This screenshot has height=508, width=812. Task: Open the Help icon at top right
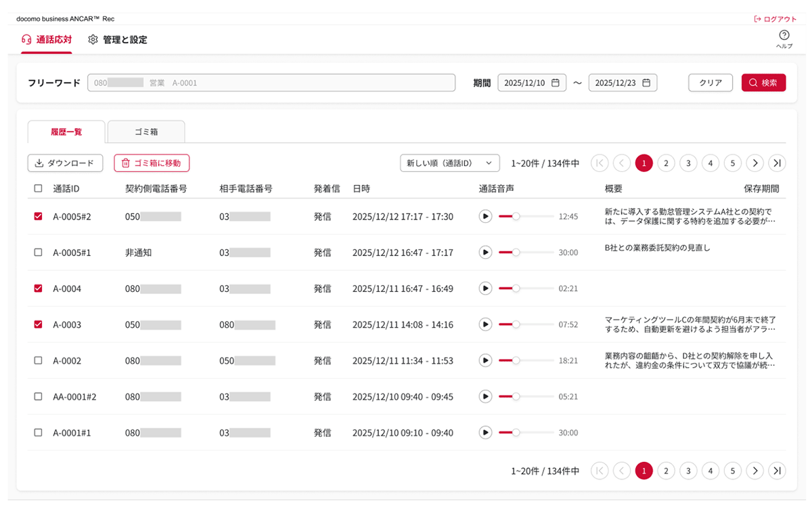pos(784,36)
